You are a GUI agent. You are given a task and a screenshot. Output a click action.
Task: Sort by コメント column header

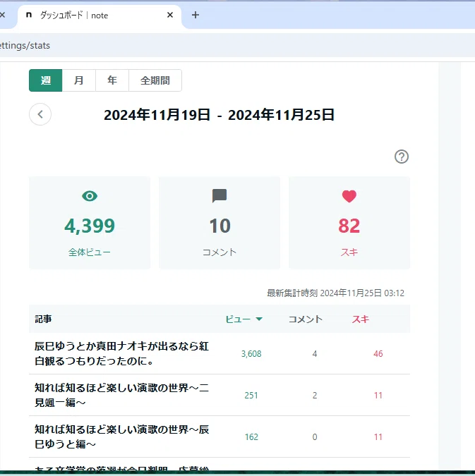tap(306, 319)
